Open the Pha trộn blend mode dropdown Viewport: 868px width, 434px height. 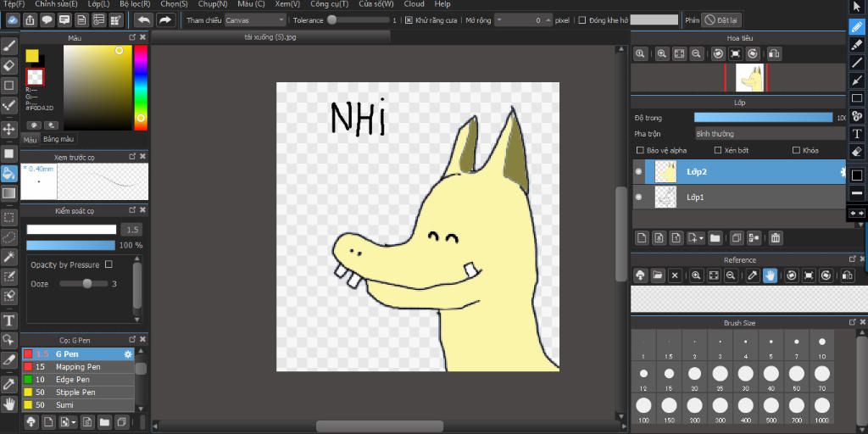(x=770, y=134)
